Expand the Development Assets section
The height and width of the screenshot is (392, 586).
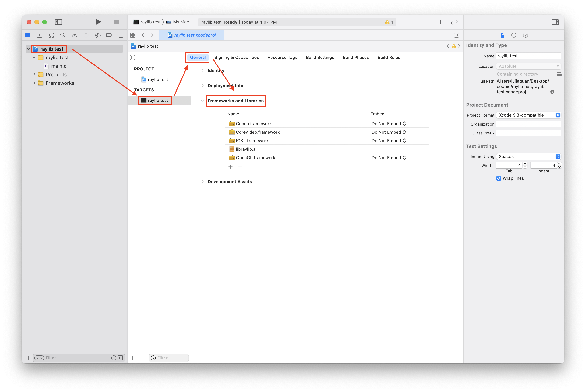tap(202, 181)
